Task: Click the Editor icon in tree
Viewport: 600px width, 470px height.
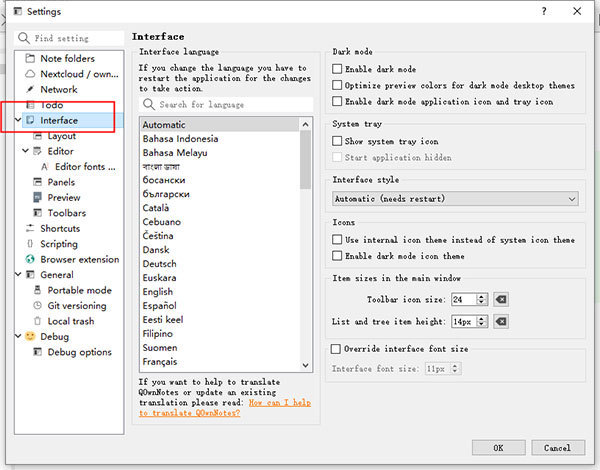Action: pyautogui.click(x=38, y=151)
